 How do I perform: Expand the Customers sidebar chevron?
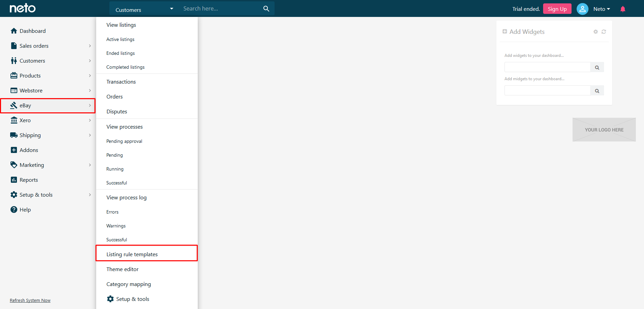pos(90,61)
